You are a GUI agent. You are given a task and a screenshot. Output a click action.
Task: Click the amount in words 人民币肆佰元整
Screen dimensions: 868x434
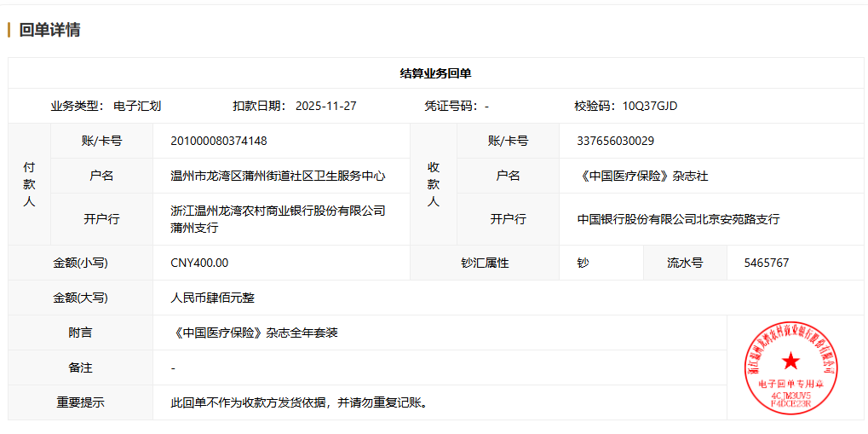213,298
